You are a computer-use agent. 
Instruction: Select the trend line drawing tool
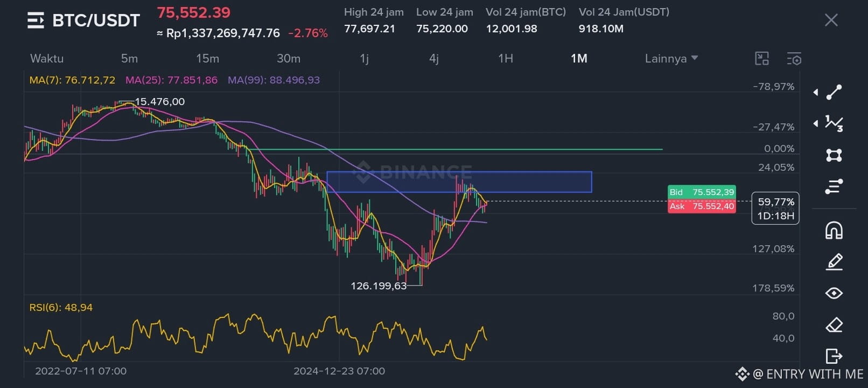point(834,92)
